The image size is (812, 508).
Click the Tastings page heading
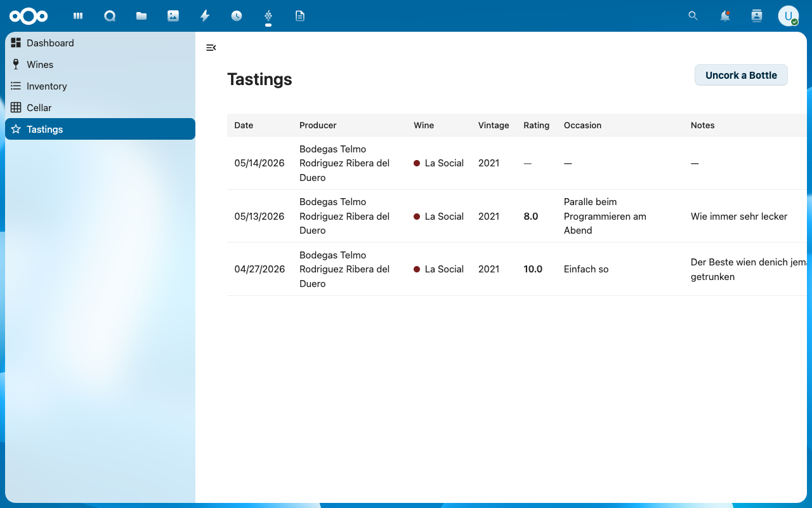pyautogui.click(x=259, y=79)
